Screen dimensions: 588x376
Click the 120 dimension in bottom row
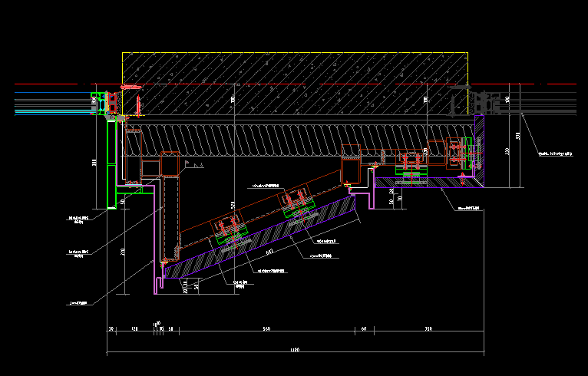coord(134,328)
